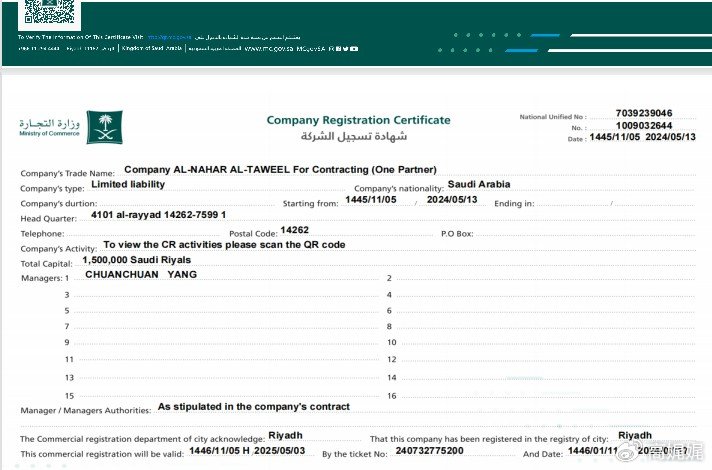
Task: Click the Saudi Arabia nationality value
Action: 479,184
